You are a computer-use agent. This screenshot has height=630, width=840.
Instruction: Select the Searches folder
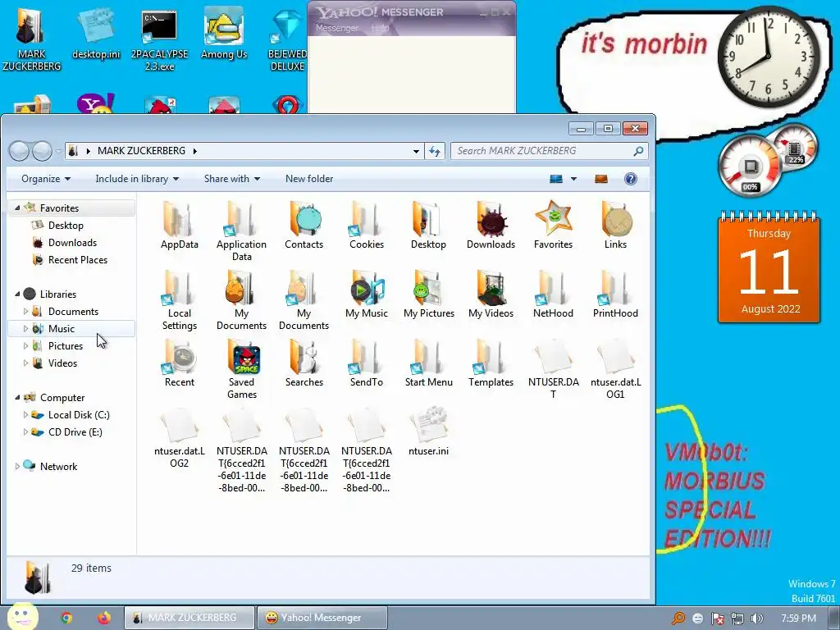click(x=304, y=363)
